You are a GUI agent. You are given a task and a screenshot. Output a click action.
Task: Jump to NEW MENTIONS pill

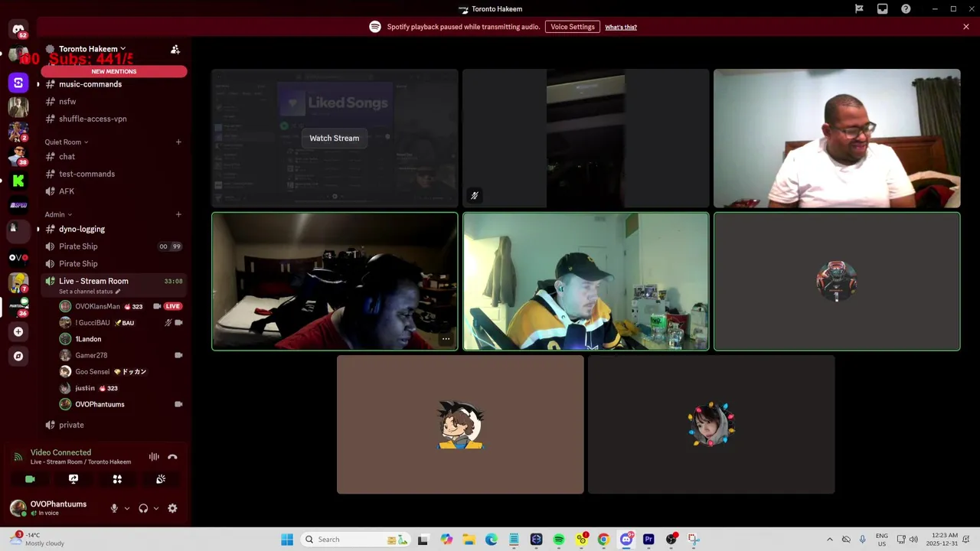coord(114,71)
